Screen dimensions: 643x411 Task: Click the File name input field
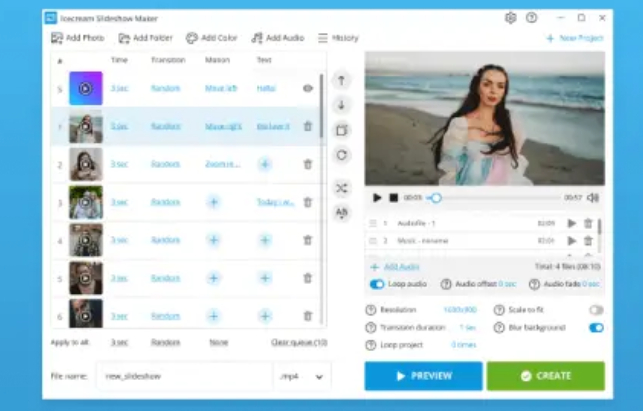click(185, 376)
